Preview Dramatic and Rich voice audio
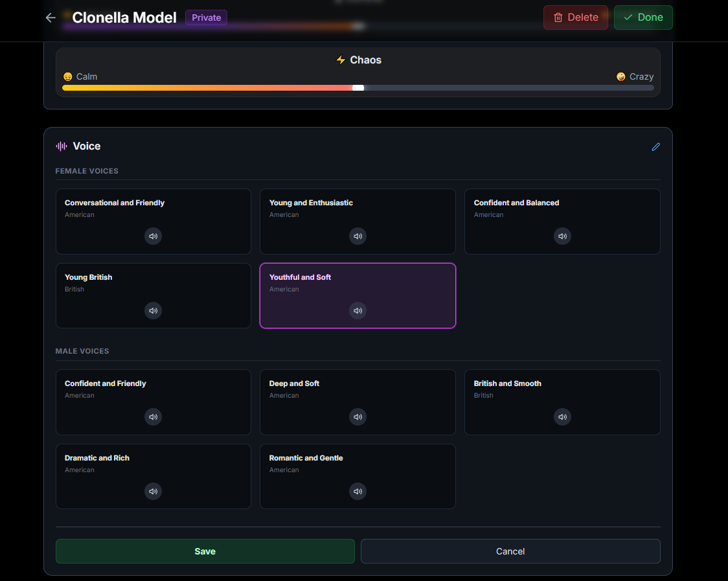The height and width of the screenshot is (581, 728). click(153, 492)
